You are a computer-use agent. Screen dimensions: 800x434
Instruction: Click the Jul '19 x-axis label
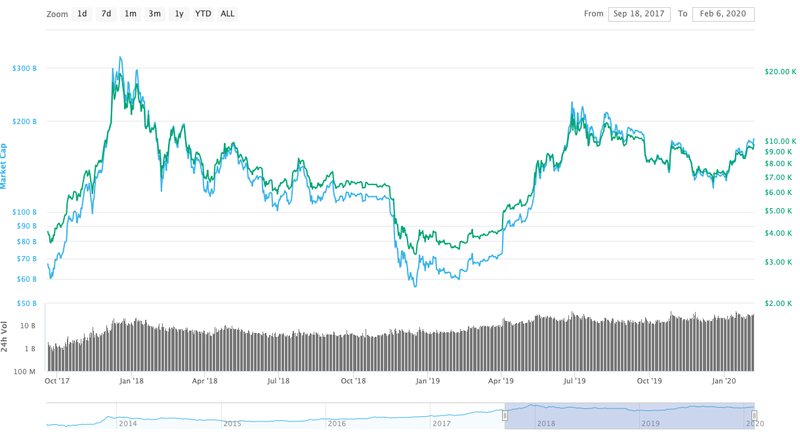point(574,381)
